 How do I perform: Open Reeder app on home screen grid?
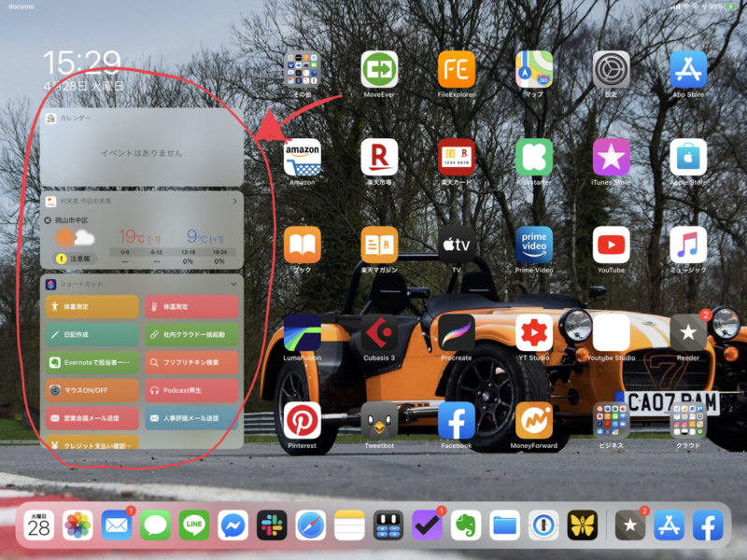point(688,332)
